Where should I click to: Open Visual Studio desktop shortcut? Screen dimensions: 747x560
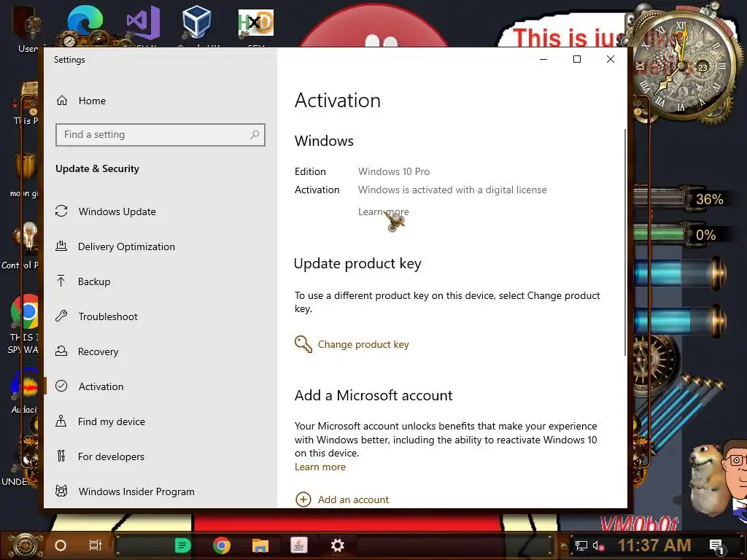143,24
